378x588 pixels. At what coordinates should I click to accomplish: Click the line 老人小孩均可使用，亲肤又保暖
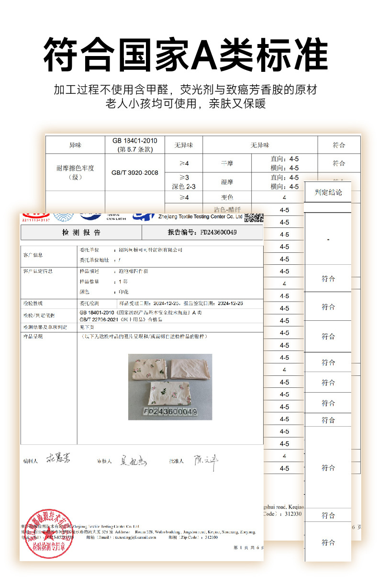point(186,103)
